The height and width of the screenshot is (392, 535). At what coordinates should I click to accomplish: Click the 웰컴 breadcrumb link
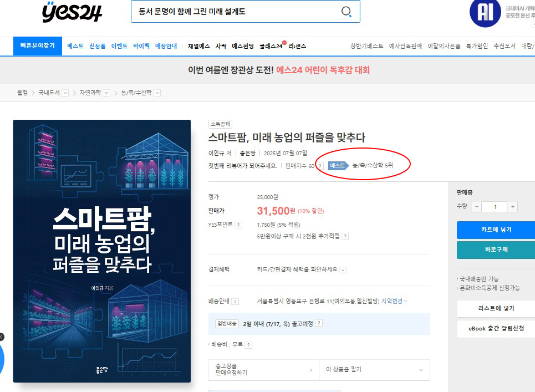coord(23,93)
